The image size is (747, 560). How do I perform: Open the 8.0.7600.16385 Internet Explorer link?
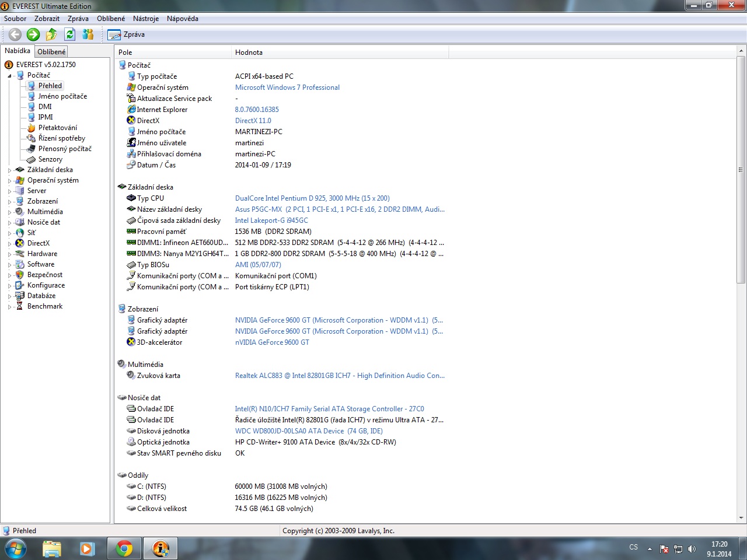pyautogui.click(x=257, y=110)
